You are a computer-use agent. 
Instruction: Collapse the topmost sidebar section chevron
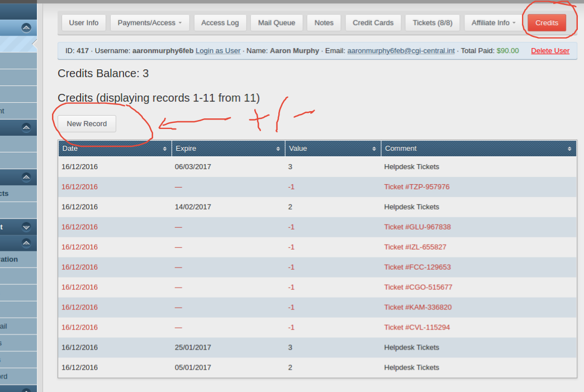[x=26, y=27]
